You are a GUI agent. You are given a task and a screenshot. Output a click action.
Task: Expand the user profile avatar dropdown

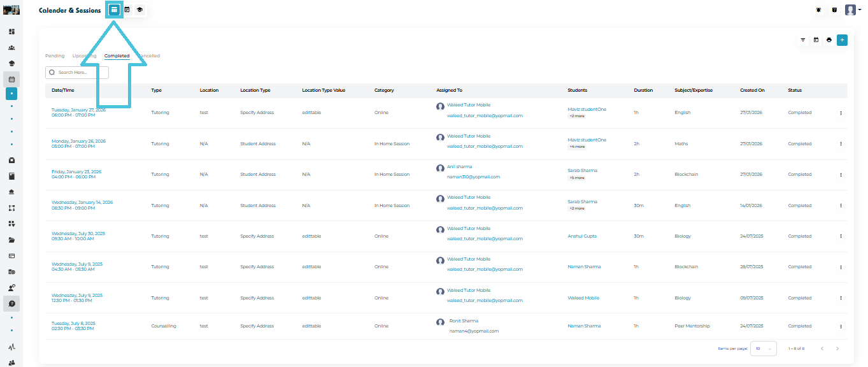click(851, 10)
